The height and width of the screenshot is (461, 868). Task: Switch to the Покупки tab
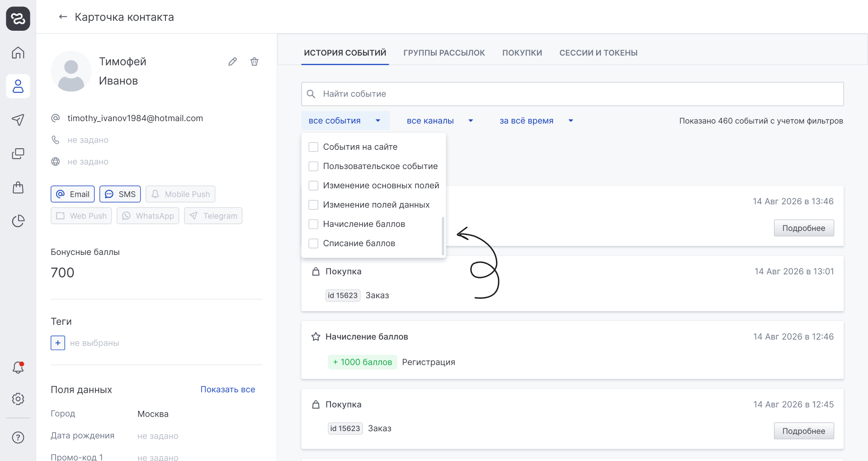point(522,53)
